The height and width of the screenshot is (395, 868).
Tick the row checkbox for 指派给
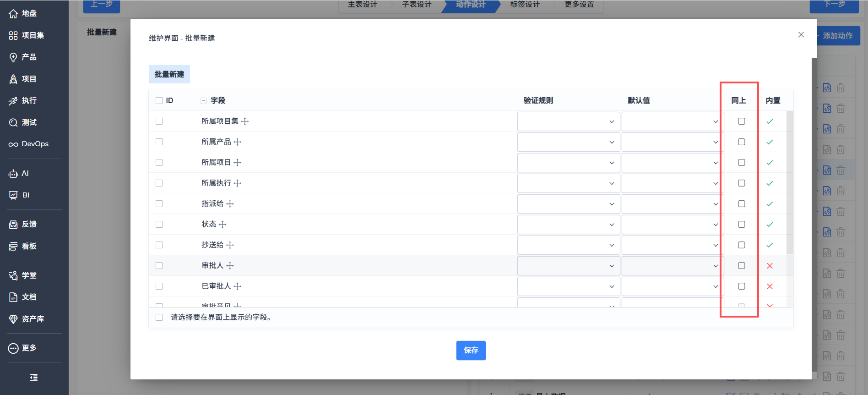point(159,204)
